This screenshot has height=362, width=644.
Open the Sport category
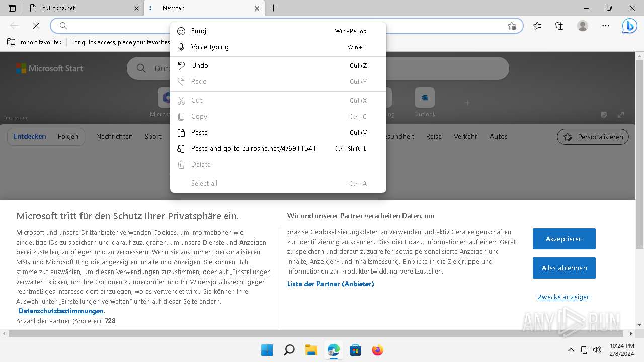coord(153,136)
